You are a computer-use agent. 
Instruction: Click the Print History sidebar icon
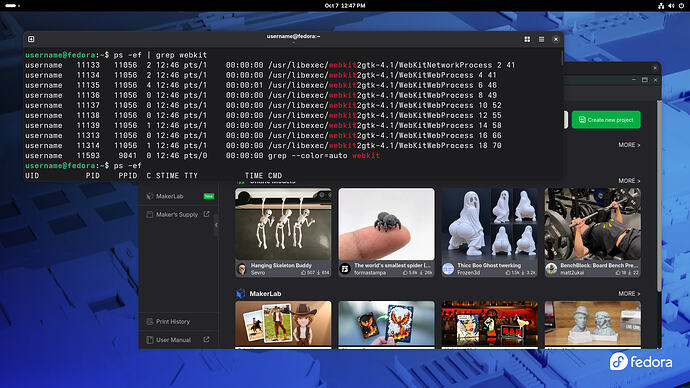click(150, 322)
